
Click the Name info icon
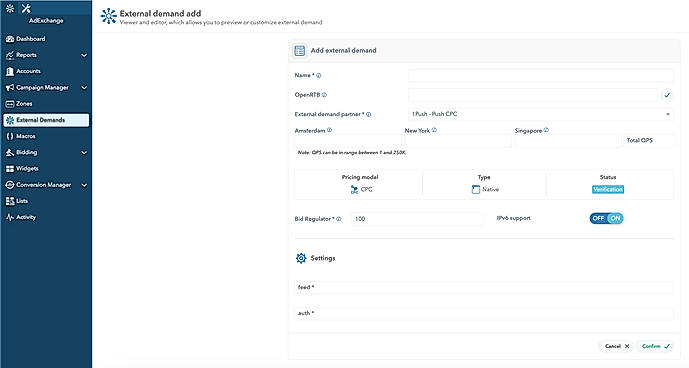coord(319,76)
